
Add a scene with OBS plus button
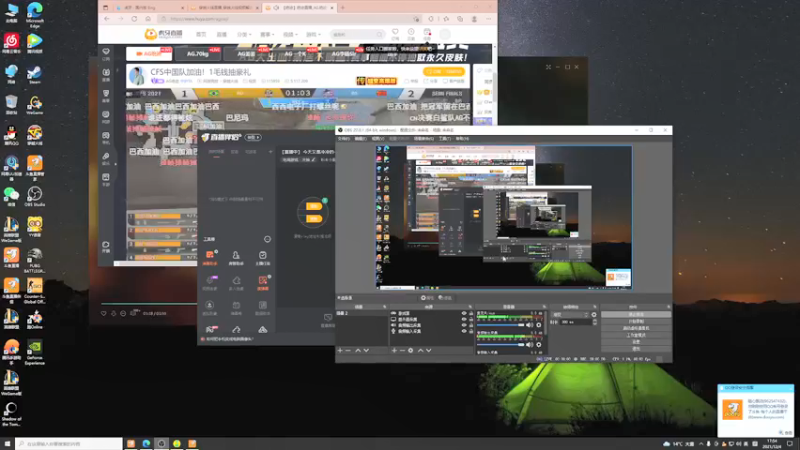click(340, 351)
